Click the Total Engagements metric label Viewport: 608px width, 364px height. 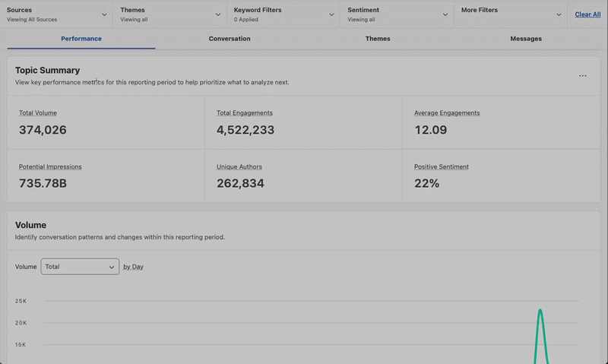(x=245, y=112)
